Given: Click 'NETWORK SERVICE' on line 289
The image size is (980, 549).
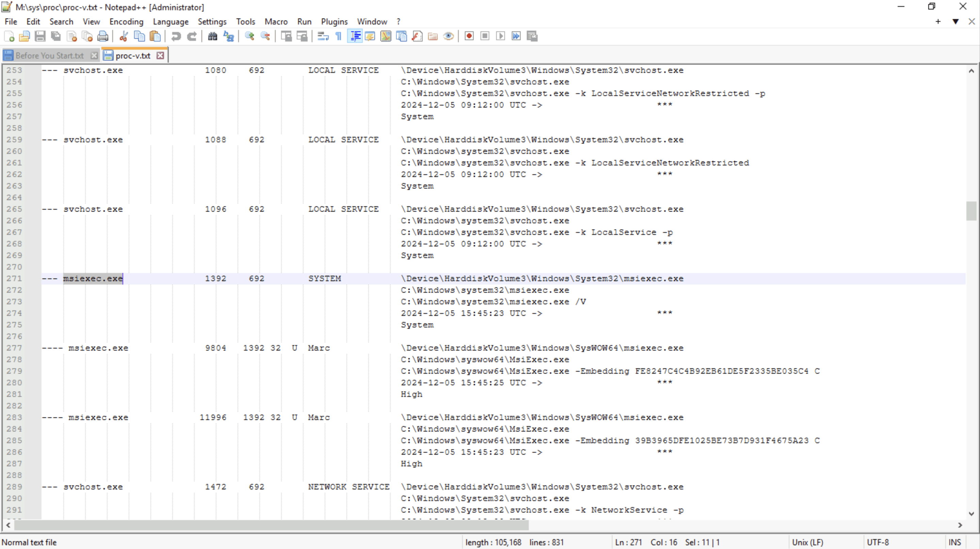Looking at the screenshot, I should [x=348, y=487].
